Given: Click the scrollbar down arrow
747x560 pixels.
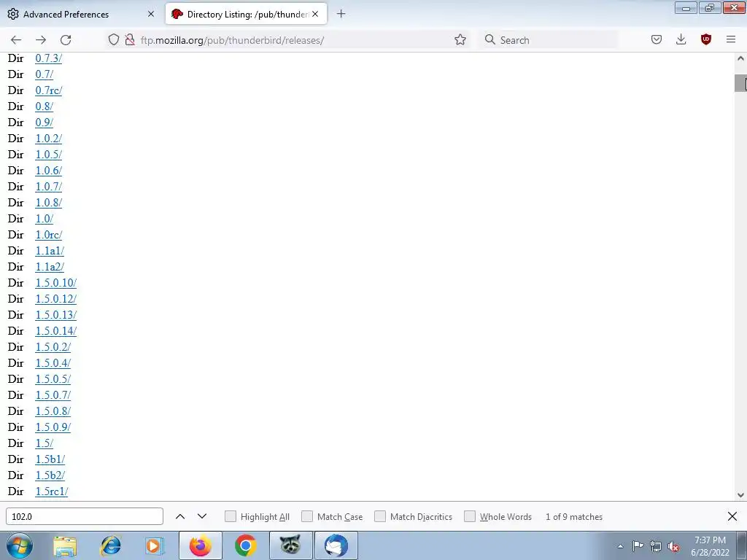Looking at the screenshot, I should [x=740, y=495].
